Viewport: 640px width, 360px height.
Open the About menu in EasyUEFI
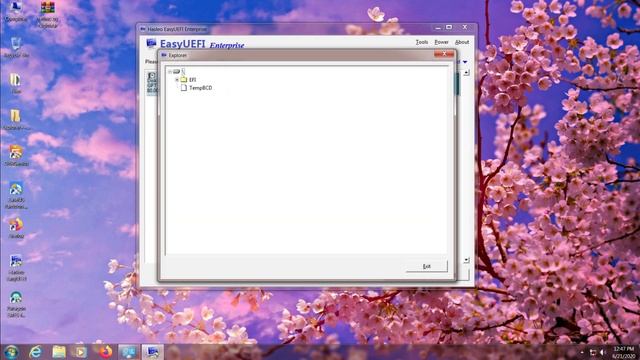click(x=462, y=42)
